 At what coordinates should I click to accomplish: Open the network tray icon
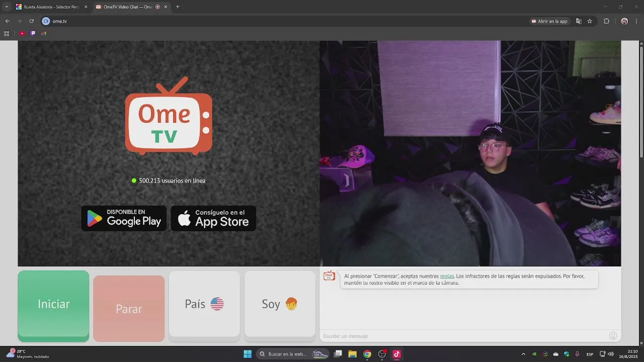point(602,354)
